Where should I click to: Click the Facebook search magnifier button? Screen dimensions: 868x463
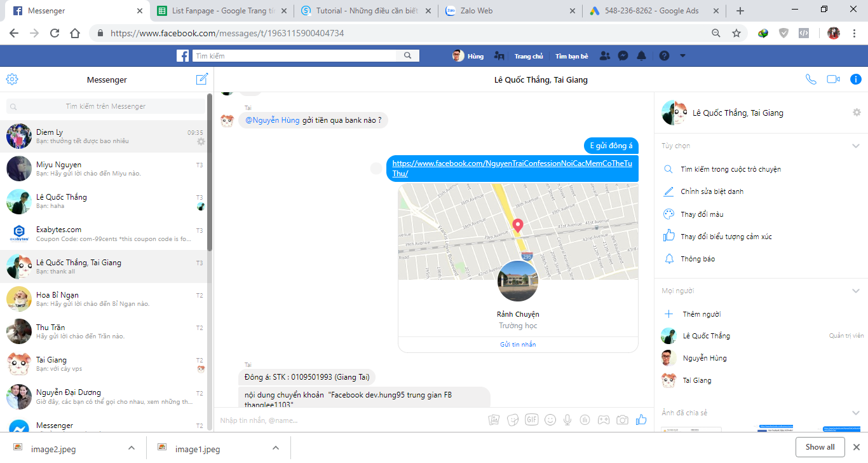tap(407, 56)
